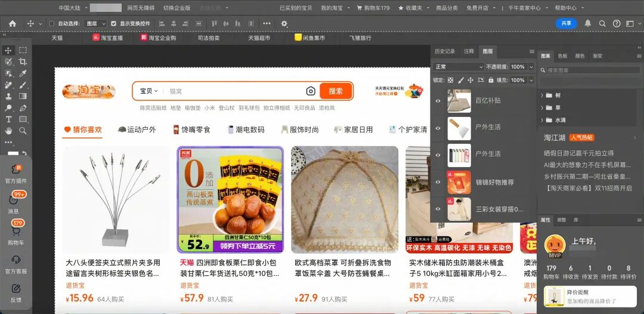Click the search magnifier beside the bell
The height and width of the screenshot is (314, 644).
pos(602,24)
